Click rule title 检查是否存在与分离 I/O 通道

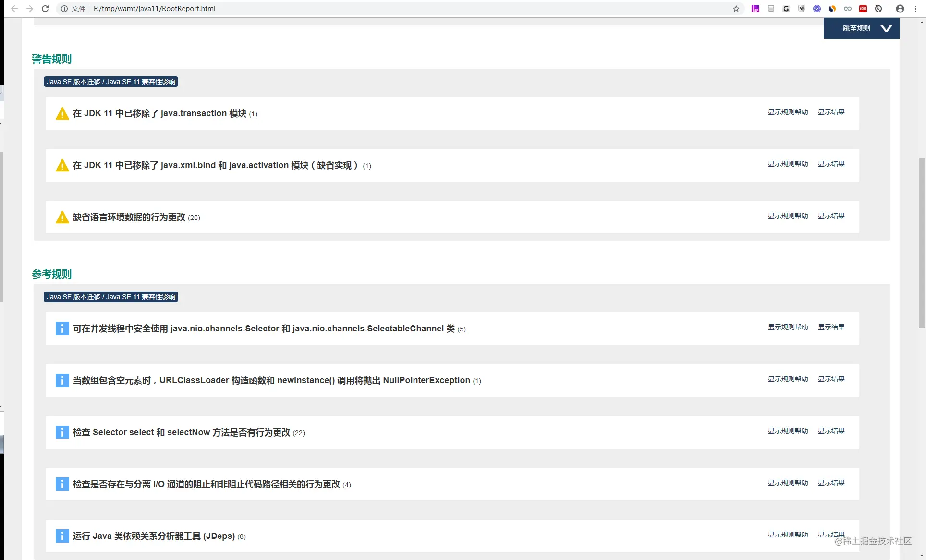(207, 484)
